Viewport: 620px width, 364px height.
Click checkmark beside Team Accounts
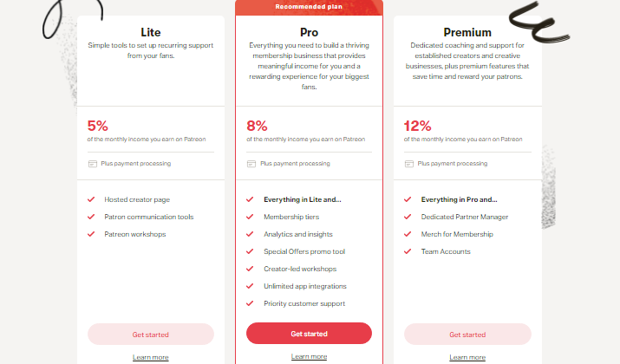click(x=408, y=251)
